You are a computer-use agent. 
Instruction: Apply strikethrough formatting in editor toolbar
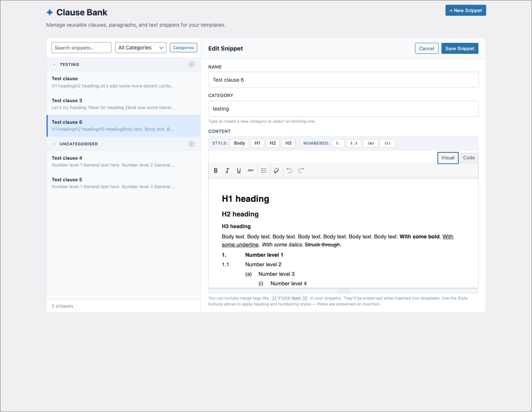250,170
